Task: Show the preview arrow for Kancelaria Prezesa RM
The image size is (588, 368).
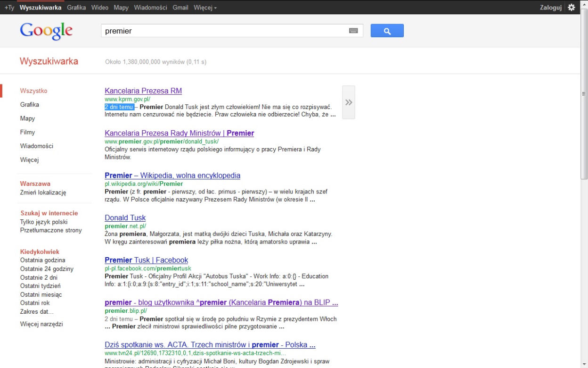Action: pos(349,102)
